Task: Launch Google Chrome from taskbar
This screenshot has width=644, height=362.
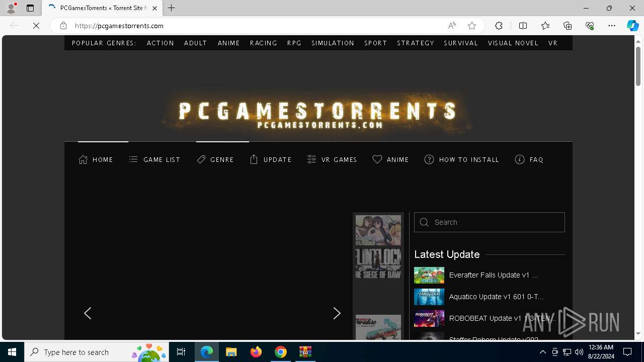Action: pos(281,352)
